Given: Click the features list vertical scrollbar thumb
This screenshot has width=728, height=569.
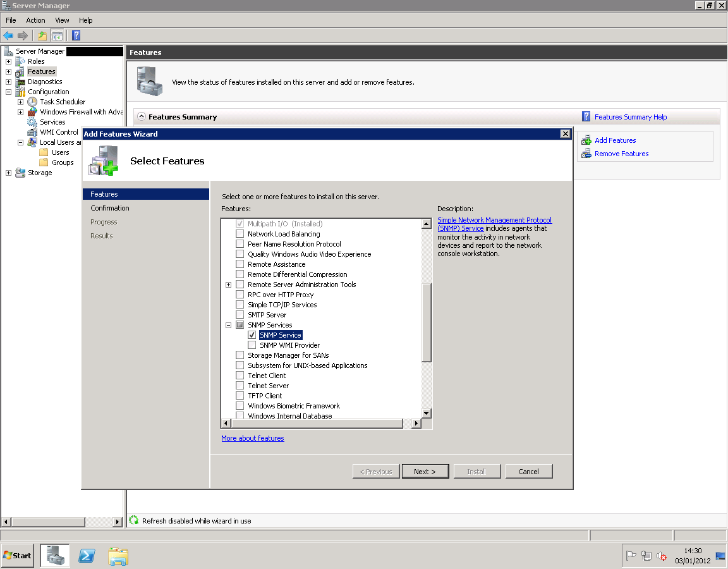Looking at the screenshot, I should (x=427, y=322).
